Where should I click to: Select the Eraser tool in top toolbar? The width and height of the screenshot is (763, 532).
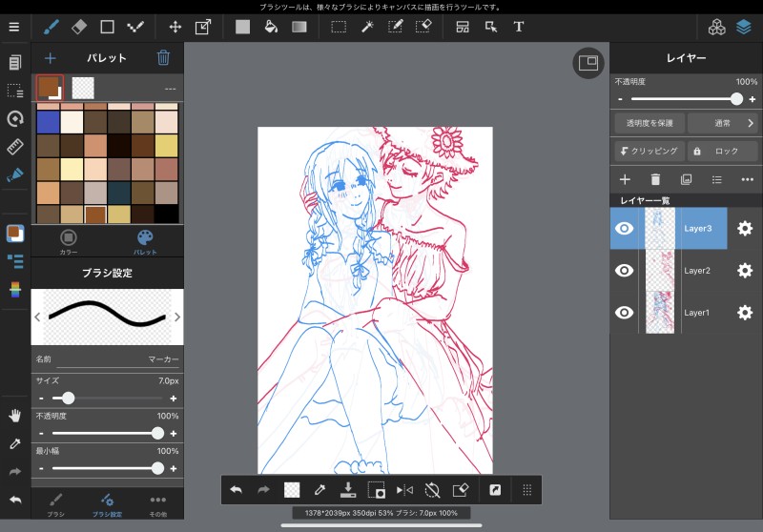pos(79,27)
